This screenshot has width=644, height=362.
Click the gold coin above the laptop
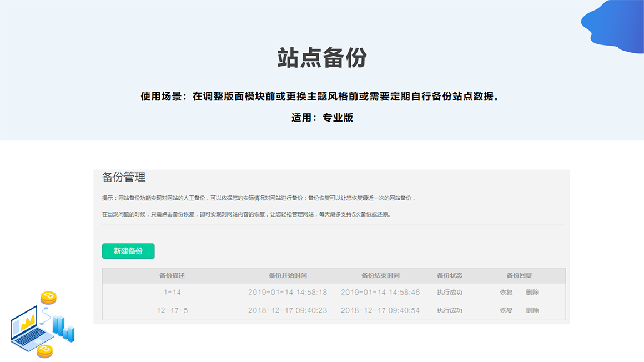[48, 297]
